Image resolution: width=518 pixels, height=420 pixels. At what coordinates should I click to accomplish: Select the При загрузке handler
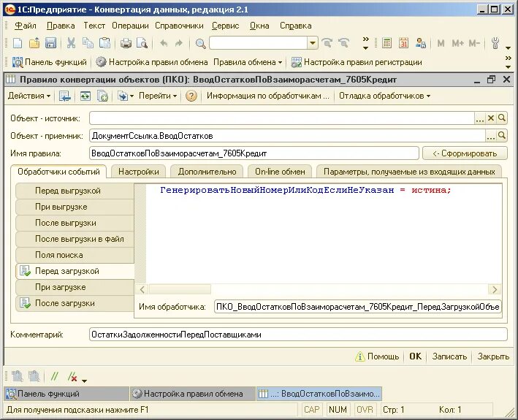pos(75,287)
